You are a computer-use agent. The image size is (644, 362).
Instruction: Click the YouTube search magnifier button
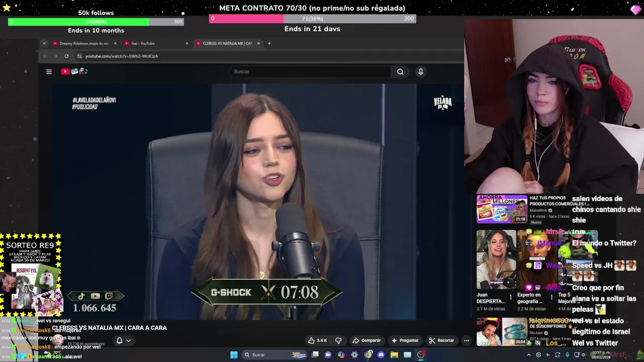(400, 71)
